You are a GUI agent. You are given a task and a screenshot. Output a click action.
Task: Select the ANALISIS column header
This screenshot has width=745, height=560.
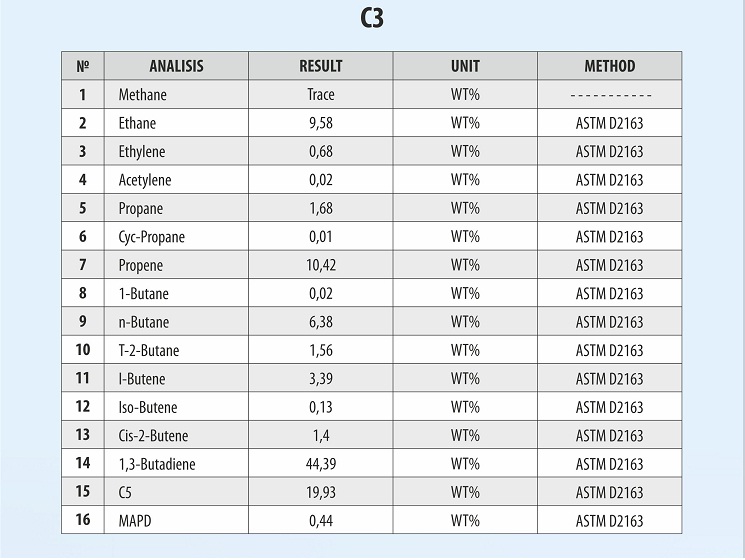(176, 66)
